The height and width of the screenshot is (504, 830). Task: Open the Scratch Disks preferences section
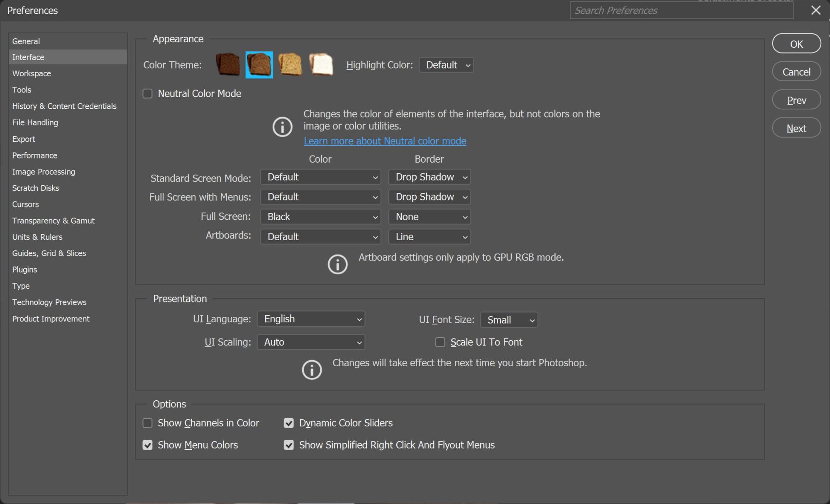coord(36,188)
